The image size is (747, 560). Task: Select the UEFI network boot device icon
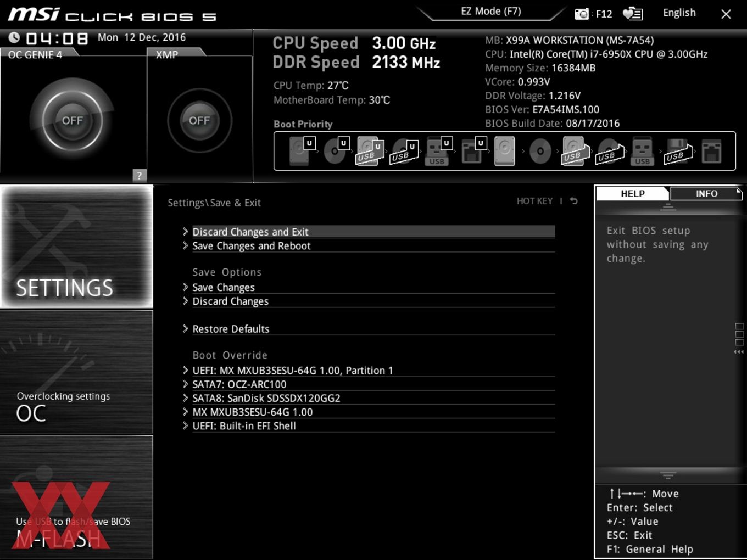pyautogui.click(x=473, y=151)
